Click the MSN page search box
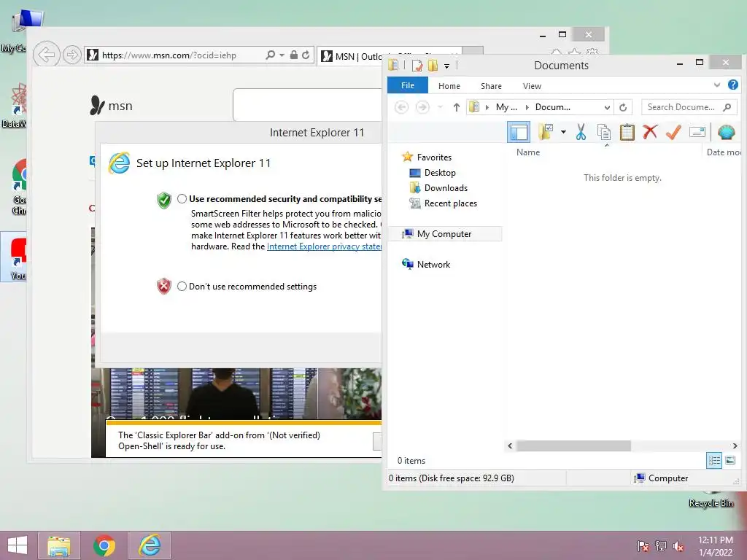 click(307, 105)
